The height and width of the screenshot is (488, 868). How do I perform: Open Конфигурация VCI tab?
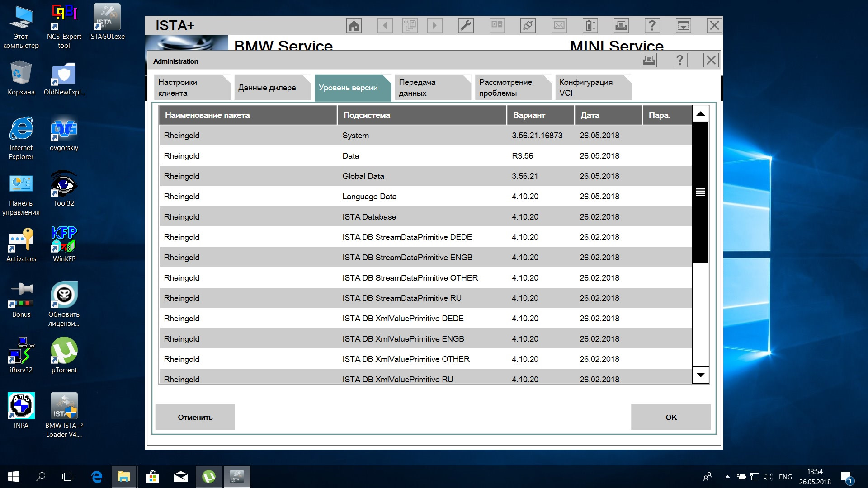pos(593,87)
